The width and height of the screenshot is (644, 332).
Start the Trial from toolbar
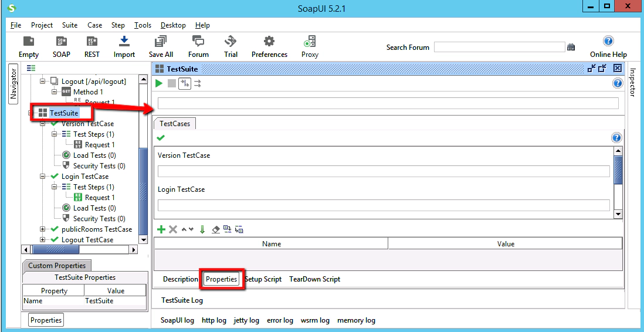point(231,47)
